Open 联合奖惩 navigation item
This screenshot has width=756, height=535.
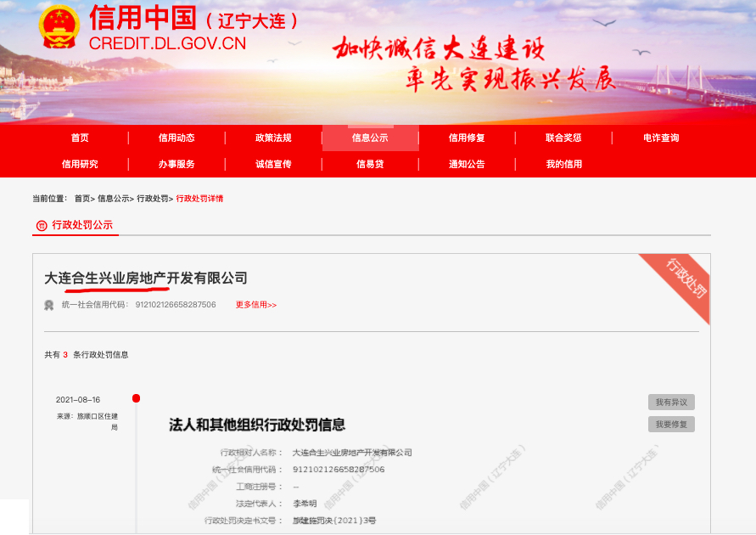[x=563, y=138]
